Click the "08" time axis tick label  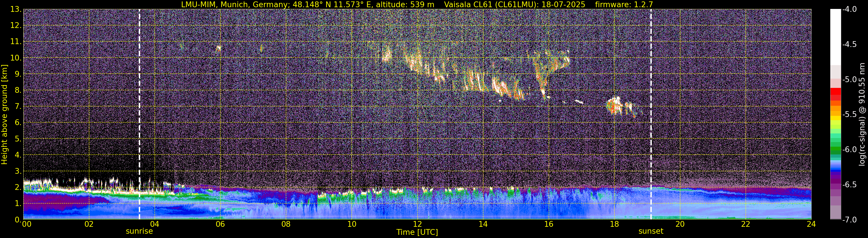point(286,224)
